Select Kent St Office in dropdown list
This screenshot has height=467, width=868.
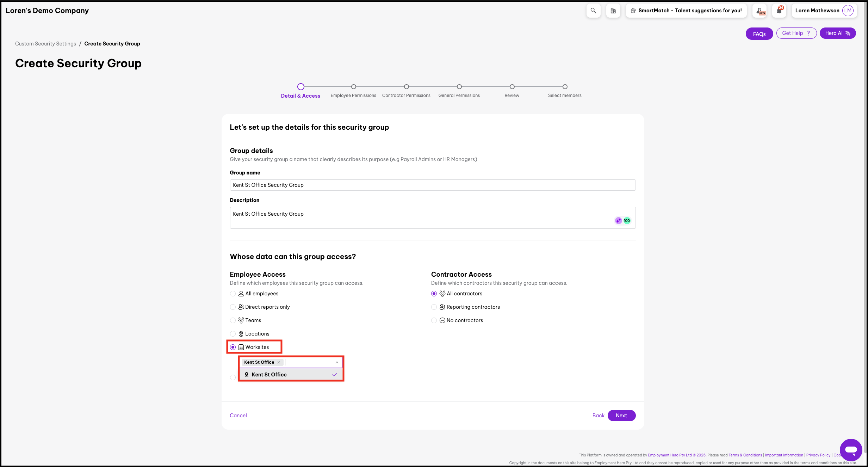[x=269, y=375]
